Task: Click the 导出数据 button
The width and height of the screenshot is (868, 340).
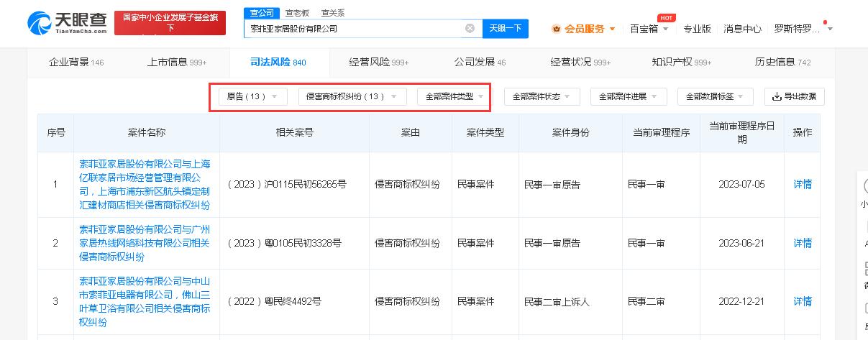Action: pos(794,96)
